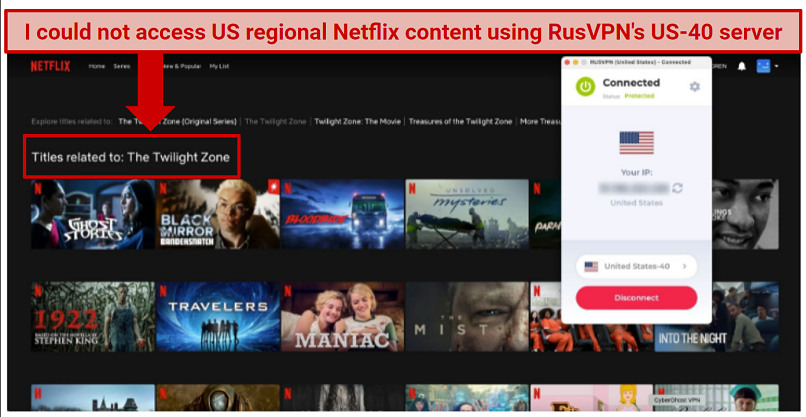Open the Series menu item
This screenshot has height=417, width=806.
coord(122,66)
